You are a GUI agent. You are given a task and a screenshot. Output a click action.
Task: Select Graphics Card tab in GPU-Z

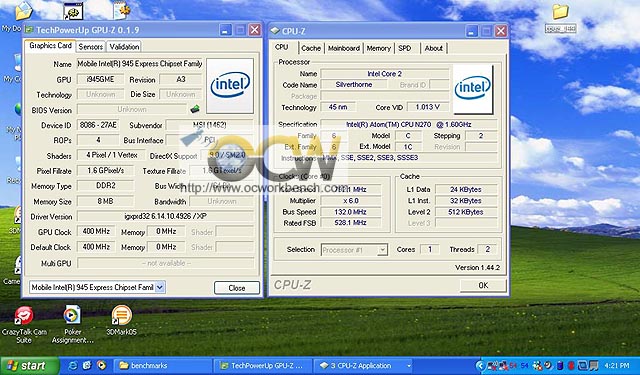pos(50,46)
